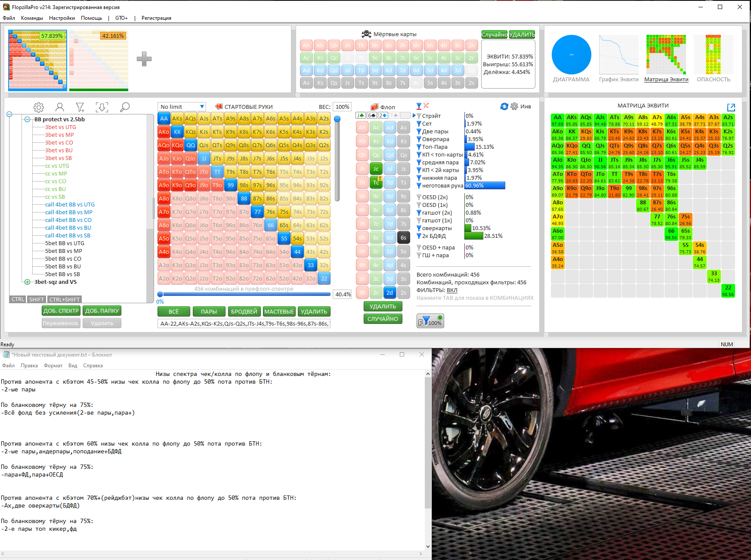
Task: Click the red X clear filters icon
Action: (426, 106)
